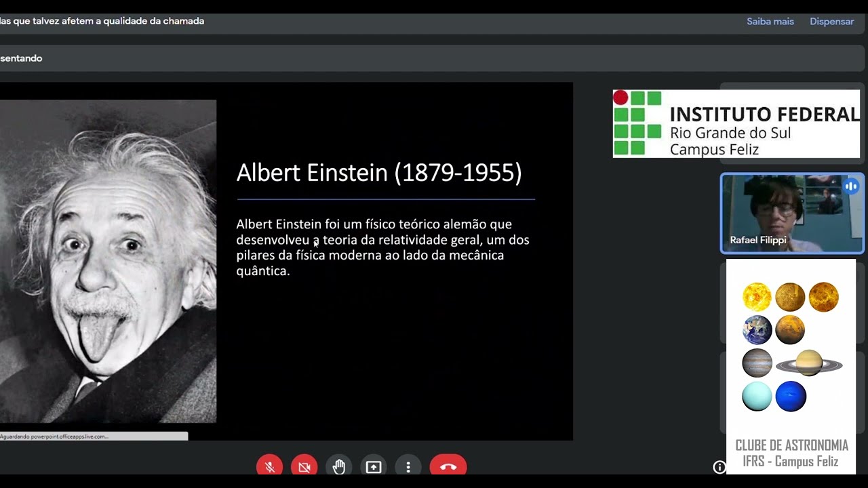
Task: Click the audio indicator on Rafael's tile
Action: (x=851, y=186)
